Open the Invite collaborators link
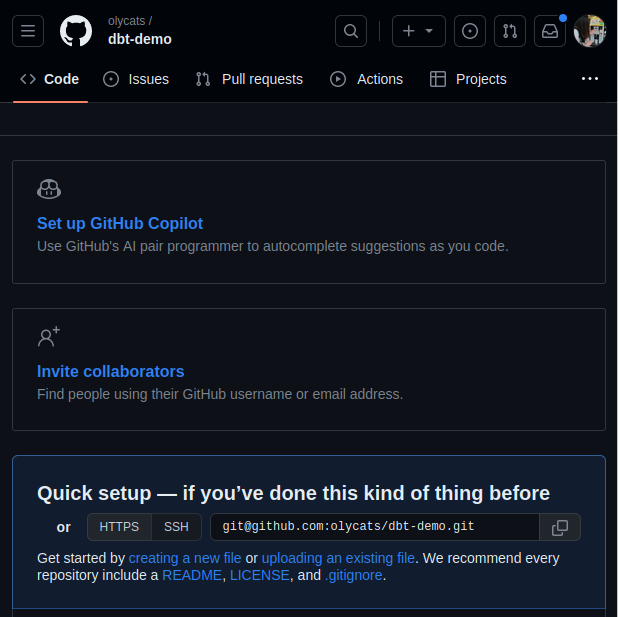Screen dimensions: 619x617 (x=111, y=371)
